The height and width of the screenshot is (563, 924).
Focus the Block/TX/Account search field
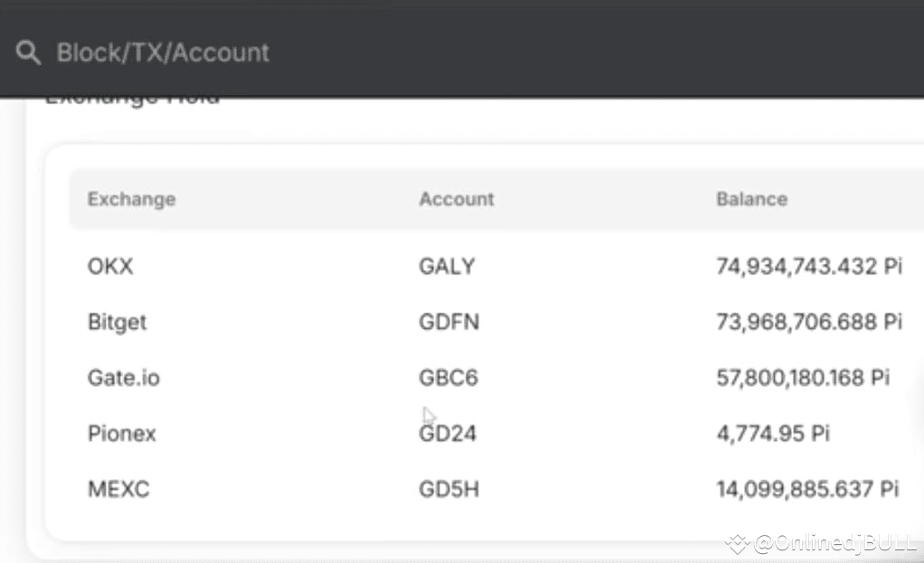point(164,52)
